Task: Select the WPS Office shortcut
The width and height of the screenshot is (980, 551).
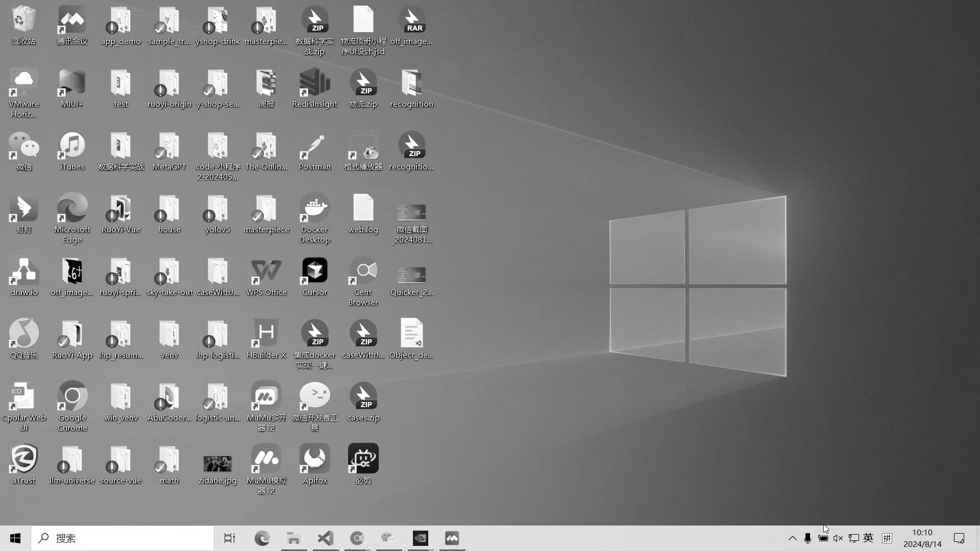Action: [266, 277]
